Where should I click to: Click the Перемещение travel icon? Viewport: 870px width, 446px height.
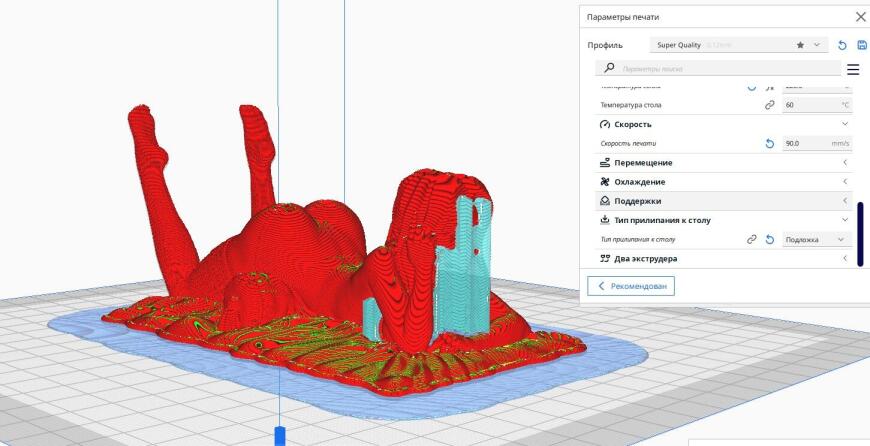click(x=605, y=163)
